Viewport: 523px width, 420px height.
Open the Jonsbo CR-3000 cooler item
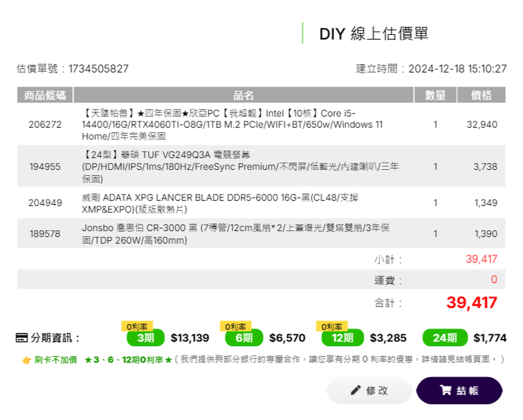235,233
